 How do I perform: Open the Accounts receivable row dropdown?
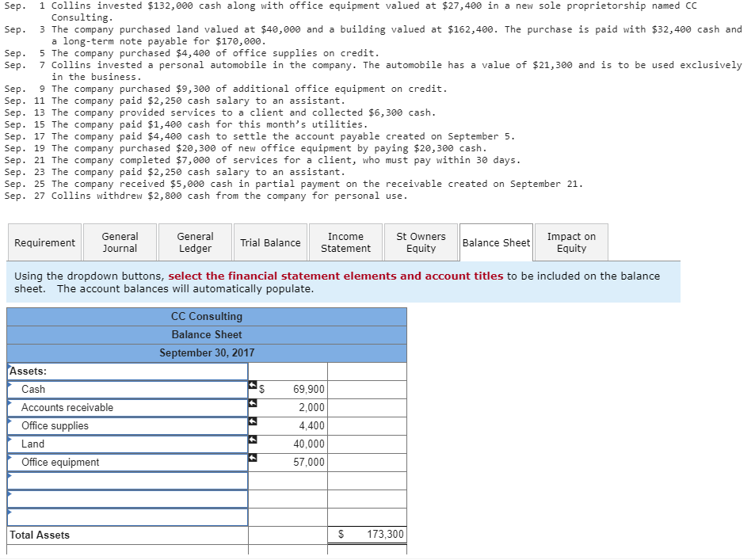[x=9, y=407]
